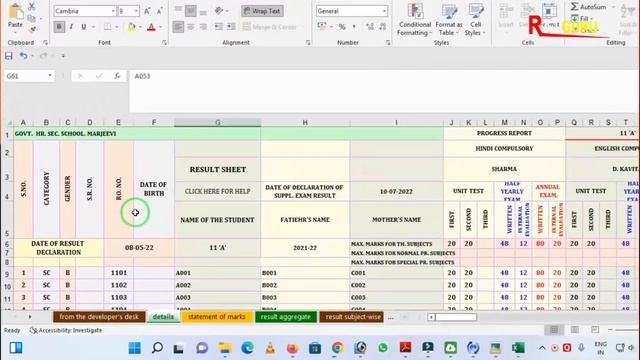Click the Fill button in Editing
640x360 pixels.
581,18
